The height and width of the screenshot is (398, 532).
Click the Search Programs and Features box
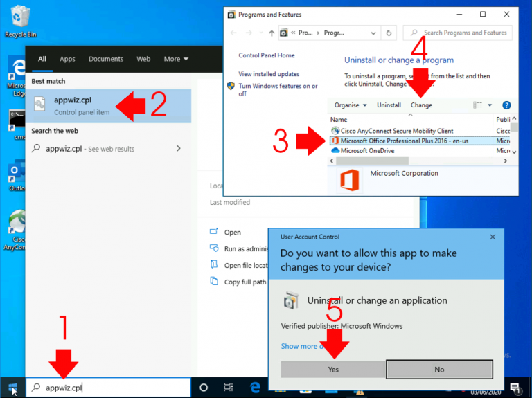pyautogui.click(x=457, y=33)
